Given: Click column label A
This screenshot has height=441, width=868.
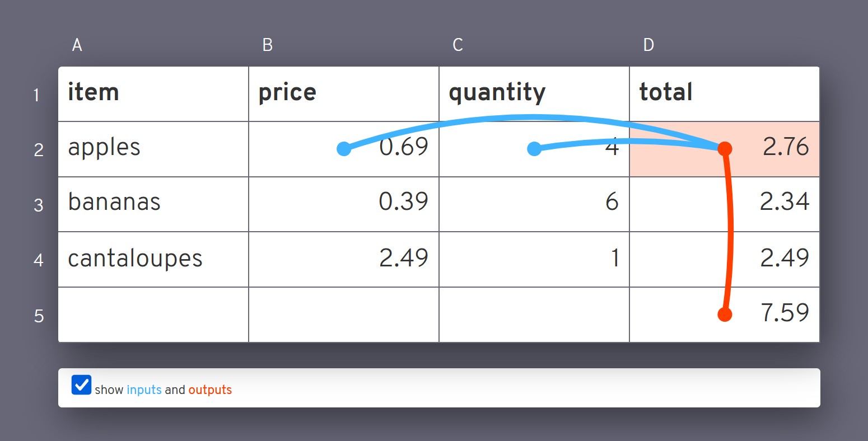Looking at the screenshot, I should pyautogui.click(x=77, y=45).
